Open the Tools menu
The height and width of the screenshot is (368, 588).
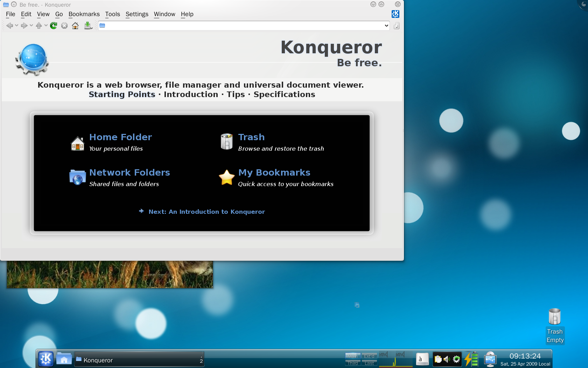point(113,14)
